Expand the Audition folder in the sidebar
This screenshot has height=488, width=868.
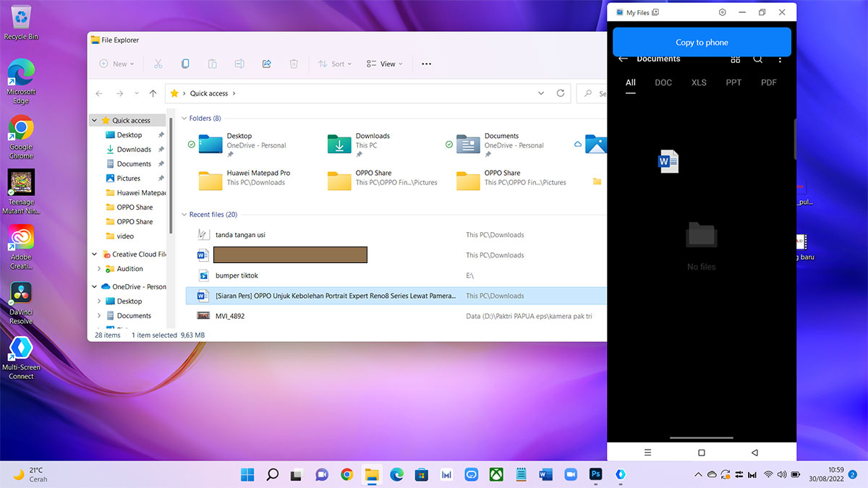[x=99, y=269]
